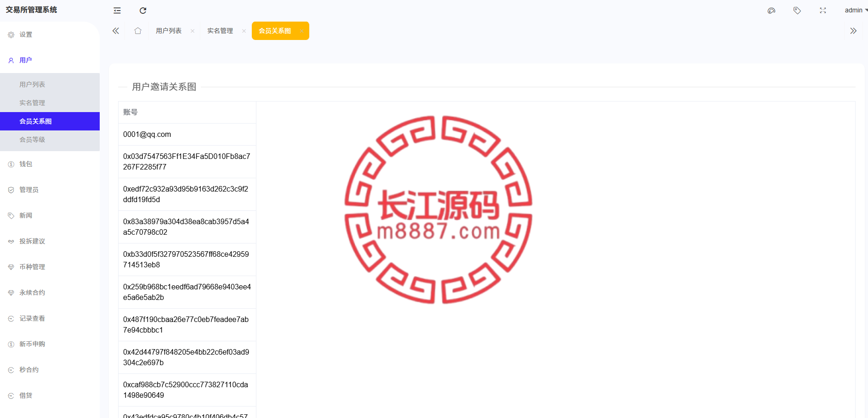Toggle fullscreen mode
Screen dimensions: 868x418
click(823, 11)
